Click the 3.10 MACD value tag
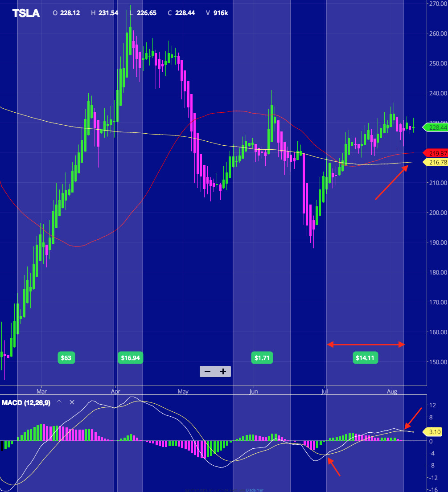Image resolution: width=448 pixels, height=492 pixels. click(432, 432)
